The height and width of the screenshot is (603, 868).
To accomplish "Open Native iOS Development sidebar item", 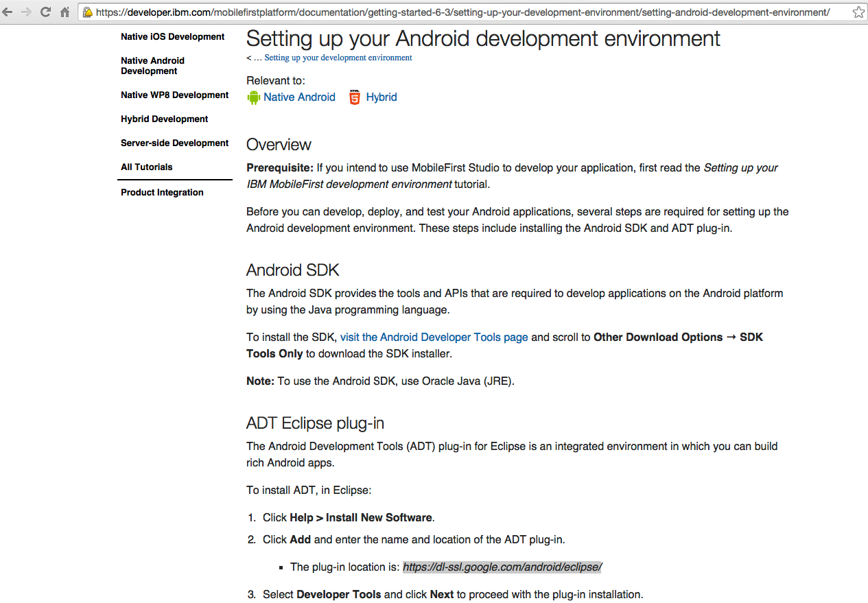I will click(x=173, y=37).
